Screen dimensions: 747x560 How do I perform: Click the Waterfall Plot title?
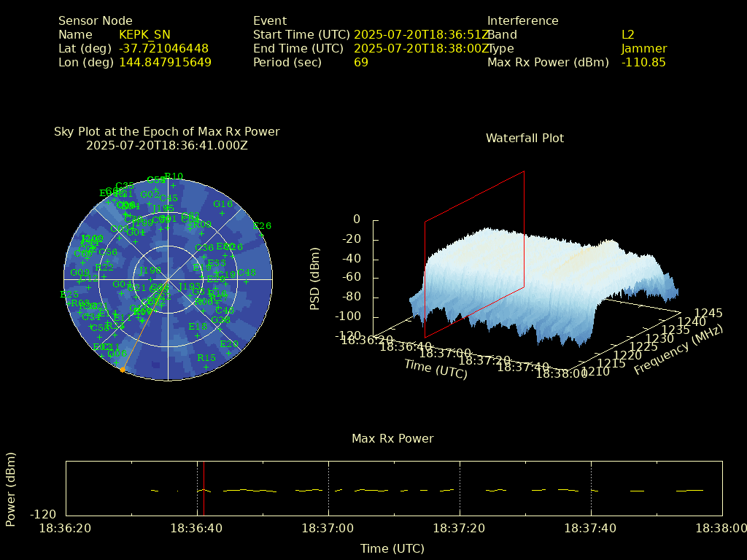coord(525,138)
